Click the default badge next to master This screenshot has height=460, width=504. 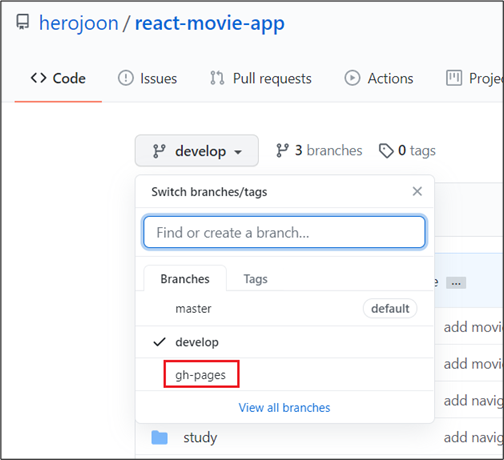[x=390, y=309]
